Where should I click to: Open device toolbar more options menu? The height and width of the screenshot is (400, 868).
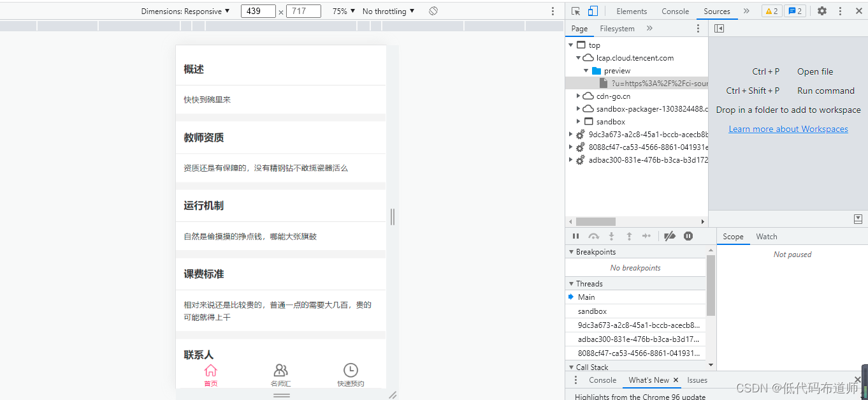[x=553, y=11]
